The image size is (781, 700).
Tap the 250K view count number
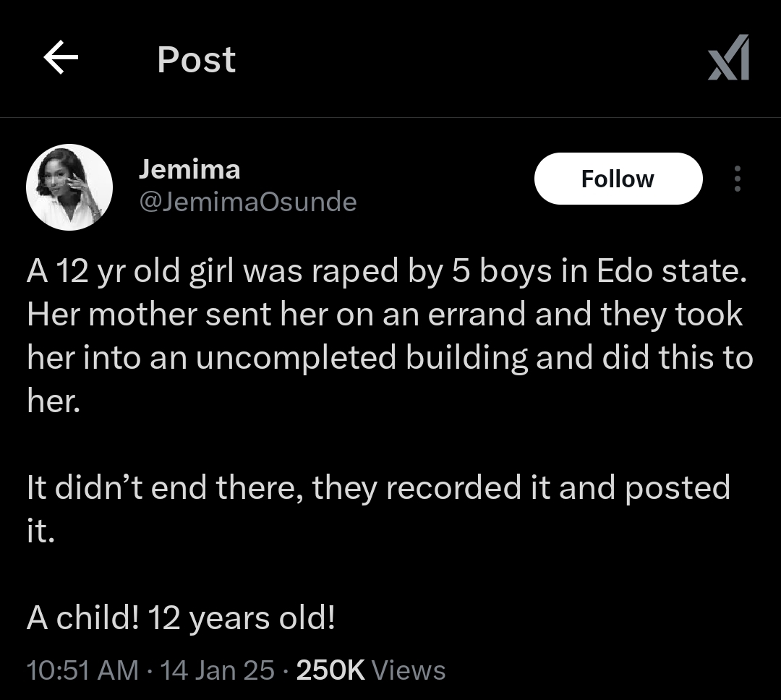tap(330, 670)
